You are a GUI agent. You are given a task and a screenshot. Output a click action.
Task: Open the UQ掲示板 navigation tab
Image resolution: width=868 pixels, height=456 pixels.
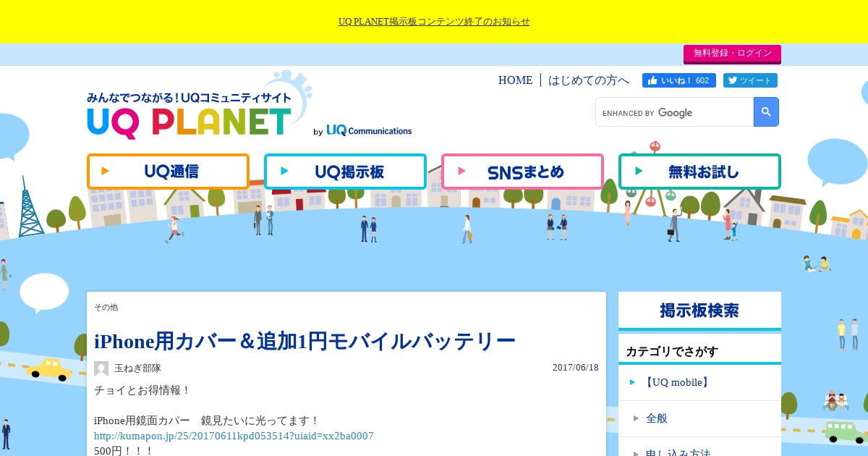[345, 172]
